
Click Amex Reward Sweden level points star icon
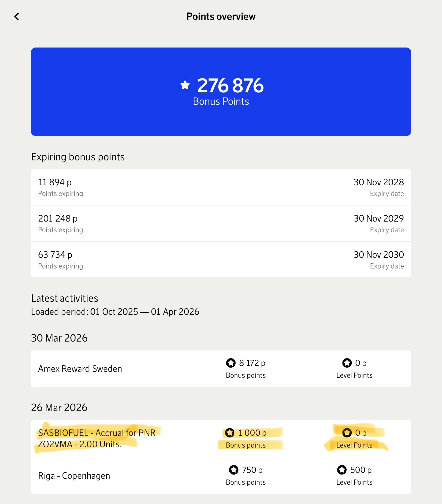[347, 363]
